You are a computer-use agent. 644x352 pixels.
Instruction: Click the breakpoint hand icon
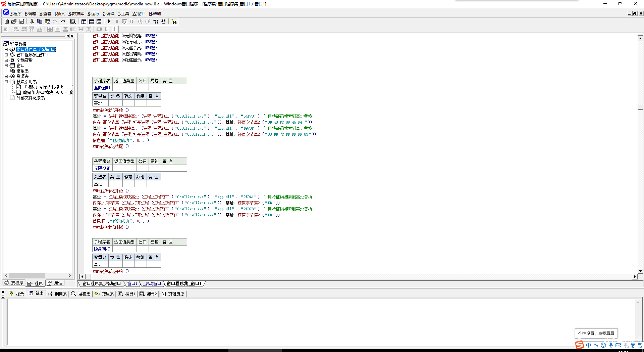tap(163, 21)
